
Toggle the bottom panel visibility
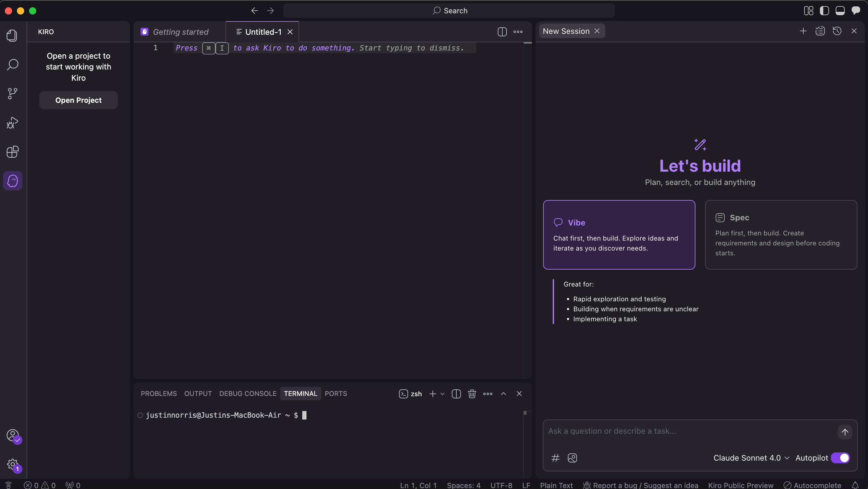(x=840, y=11)
